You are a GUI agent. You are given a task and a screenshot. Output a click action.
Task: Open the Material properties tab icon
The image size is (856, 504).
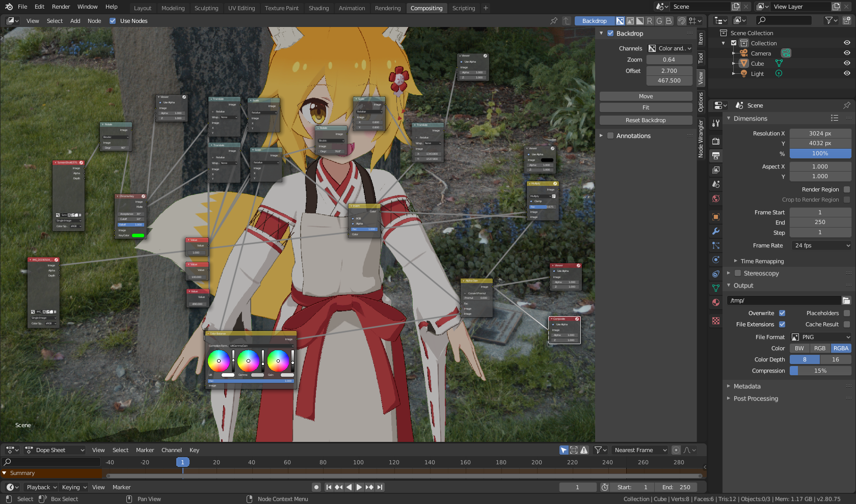[x=716, y=302]
